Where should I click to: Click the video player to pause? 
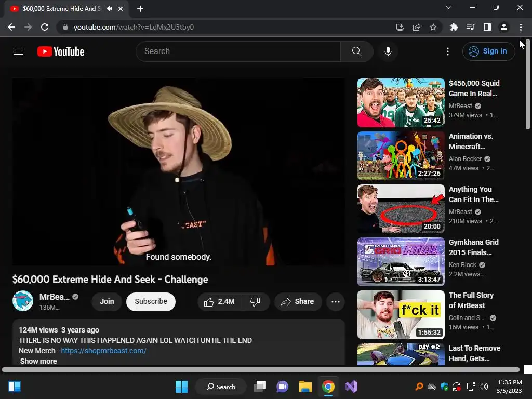179,171
